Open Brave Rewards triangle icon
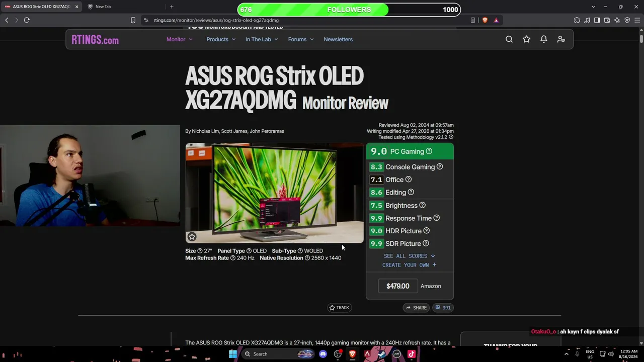This screenshot has height=362, width=644. tap(496, 20)
